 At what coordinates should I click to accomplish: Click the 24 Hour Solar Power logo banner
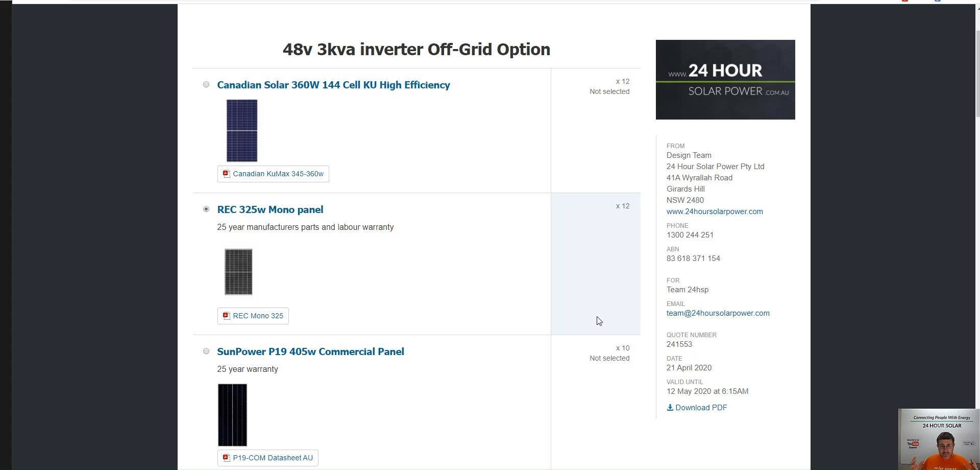(725, 80)
